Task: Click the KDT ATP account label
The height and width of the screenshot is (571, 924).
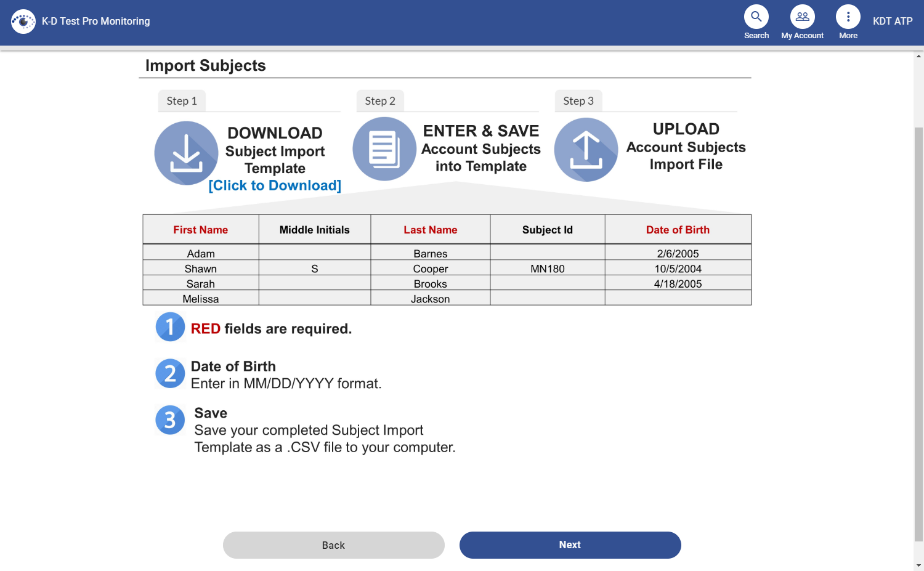Action: point(891,20)
